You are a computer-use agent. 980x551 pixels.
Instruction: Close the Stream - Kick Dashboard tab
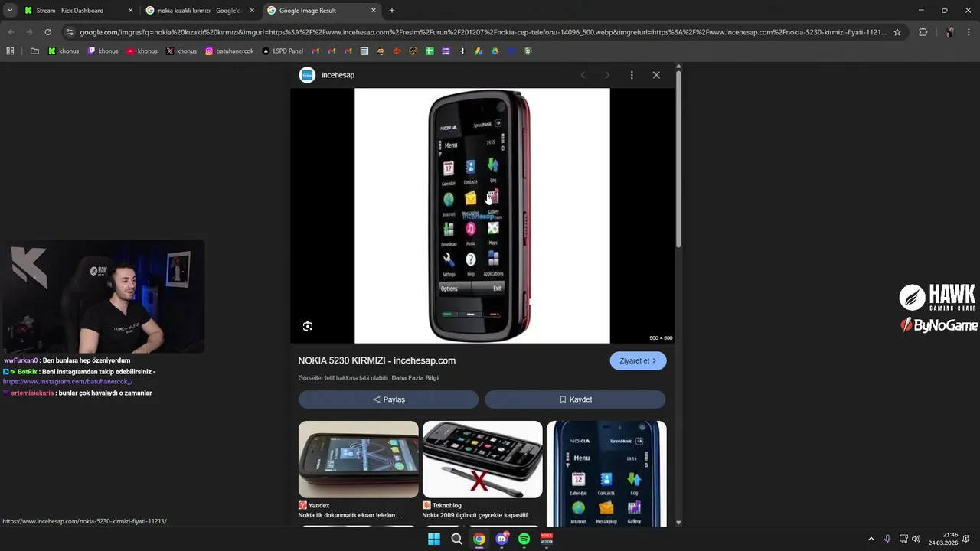point(130,11)
